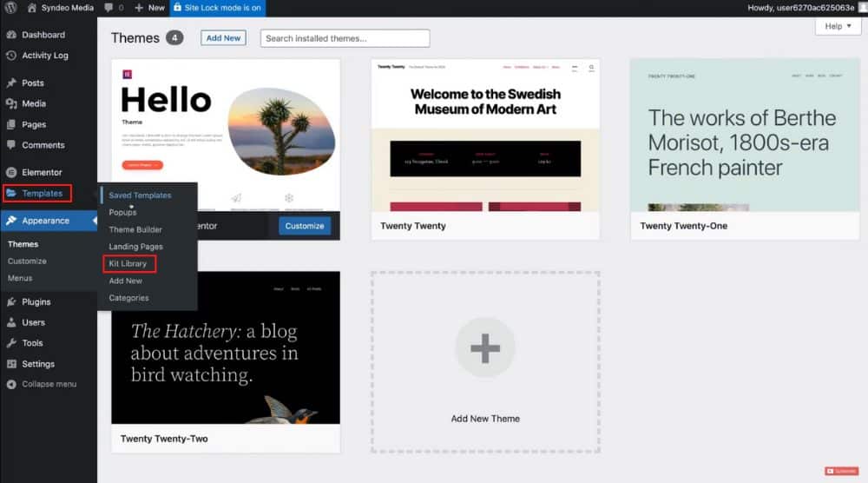Select the Twenty Twenty-Two theme thumbnail
Image resolution: width=868 pixels, height=483 pixels.
(226, 347)
